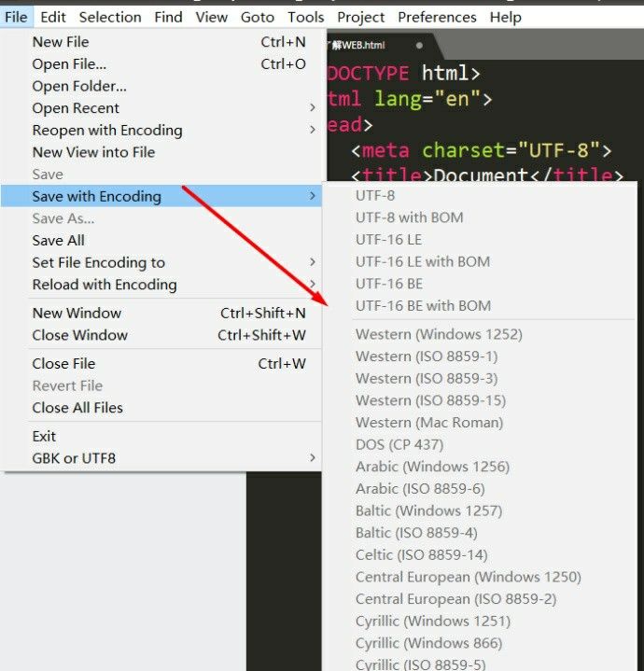Select Arabic (ISO 8859-6) encoding
Screen dimensions: 644x671
point(479,489)
